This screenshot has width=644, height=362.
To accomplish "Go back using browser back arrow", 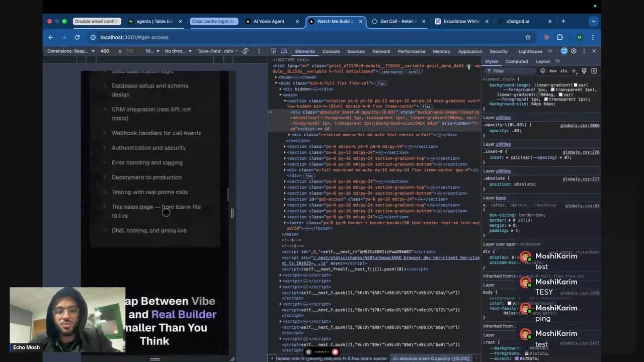I will click(50, 37).
